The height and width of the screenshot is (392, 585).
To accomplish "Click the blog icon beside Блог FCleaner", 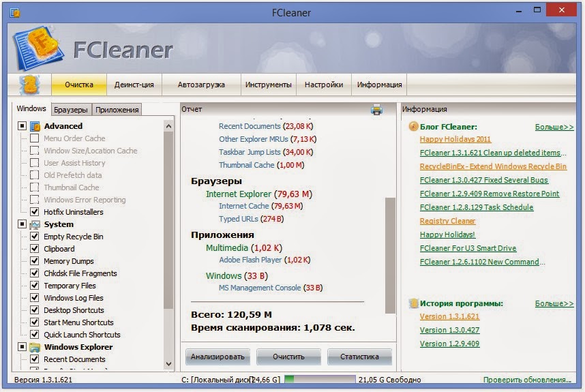I will [413, 126].
